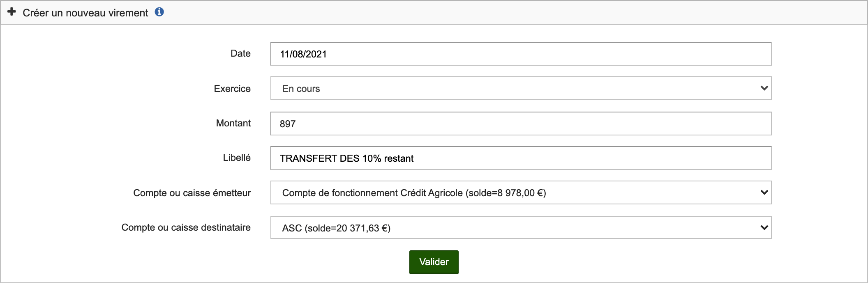Click the chevron arrow of the ASC destinataire select

pos(764,227)
